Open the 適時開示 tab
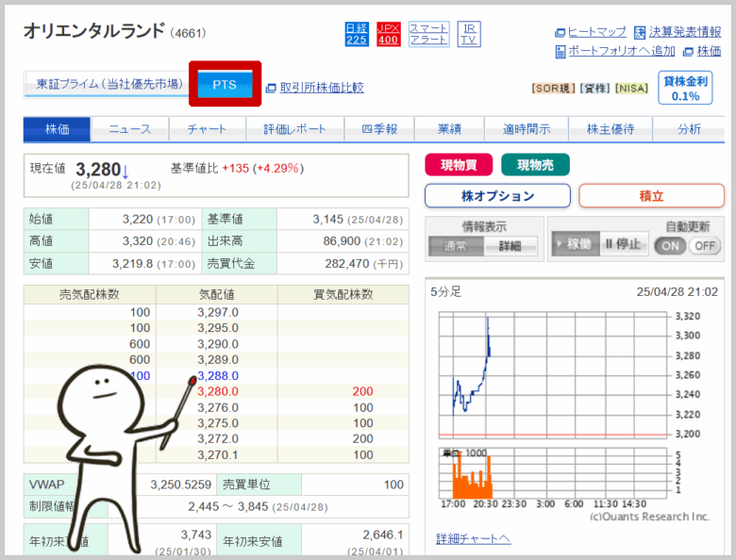 [527, 129]
